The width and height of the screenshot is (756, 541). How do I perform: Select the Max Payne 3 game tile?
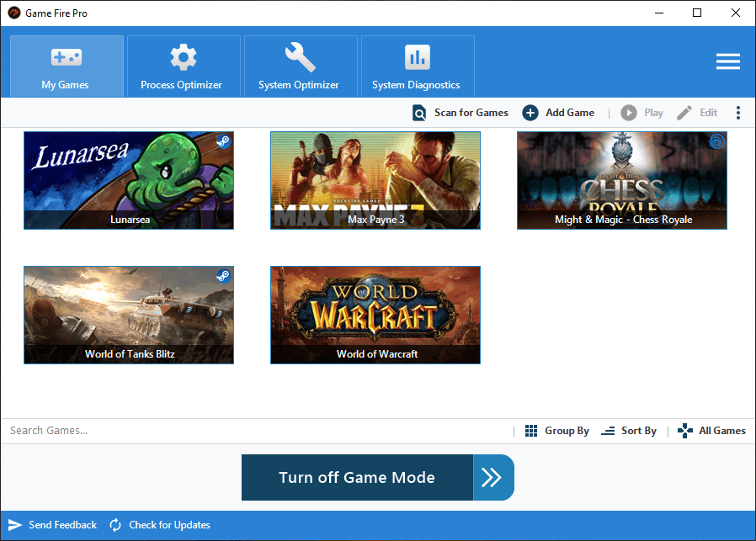pos(375,181)
